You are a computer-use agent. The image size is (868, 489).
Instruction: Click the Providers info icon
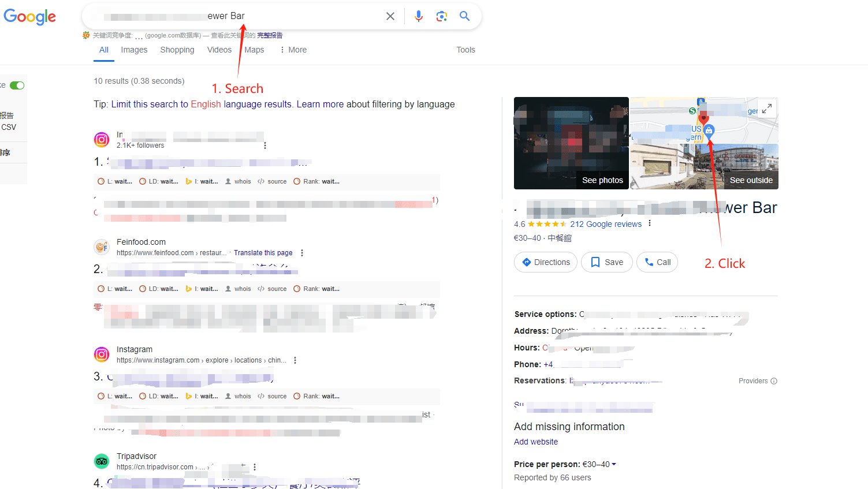pos(774,381)
